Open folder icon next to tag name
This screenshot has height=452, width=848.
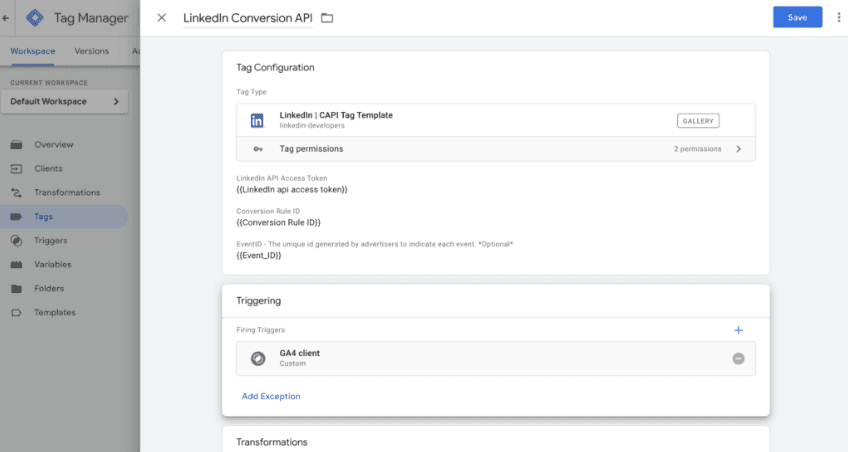coord(327,18)
